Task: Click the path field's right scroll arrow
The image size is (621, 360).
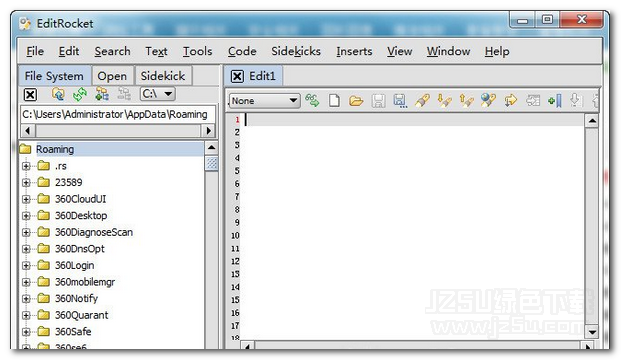Action: [208, 130]
